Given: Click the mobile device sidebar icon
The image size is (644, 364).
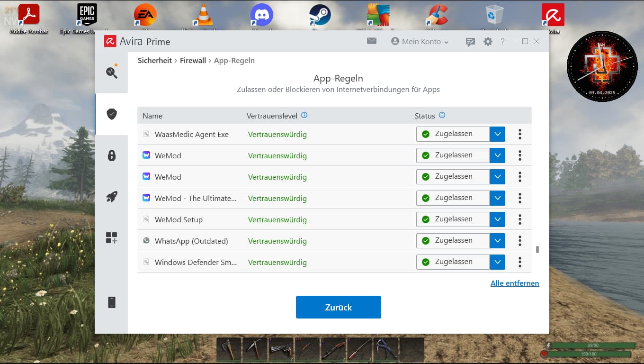Looking at the screenshot, I should (x=111, y=302).
